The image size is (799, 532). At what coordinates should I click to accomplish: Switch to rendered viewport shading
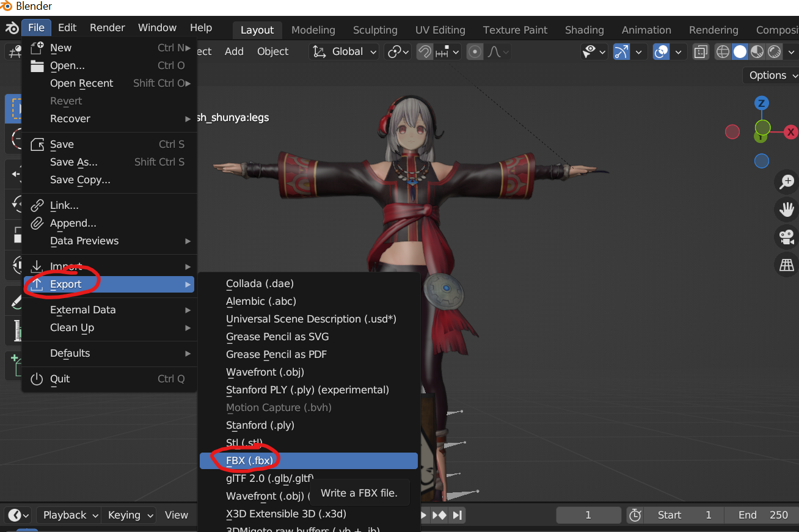click(x=775, y=52)
